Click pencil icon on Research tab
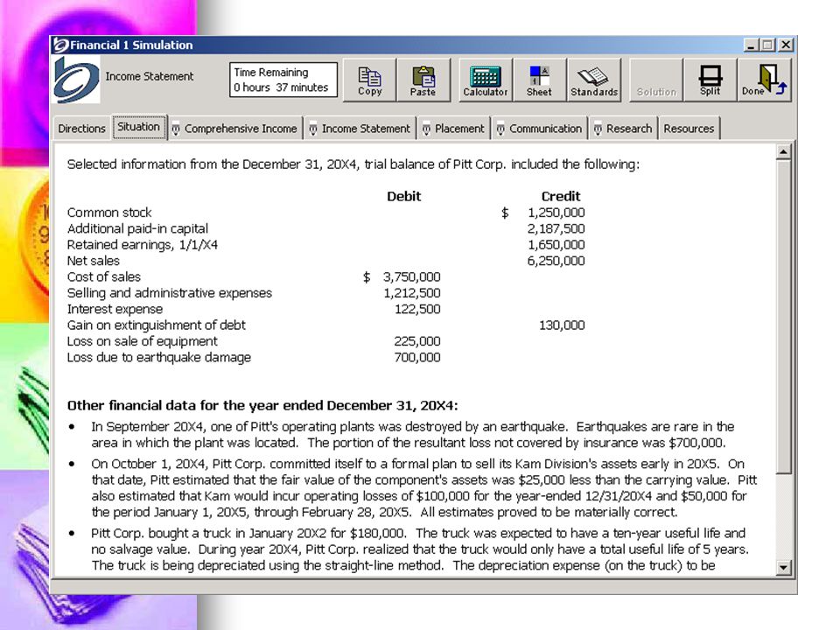This screenshot has width=840, height=630. click(x=598, y=129)
